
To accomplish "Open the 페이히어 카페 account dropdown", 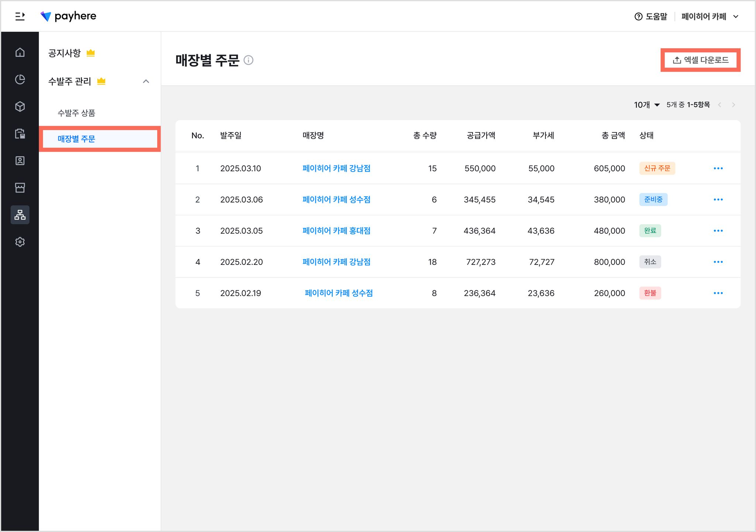I will pyautogui.click(x=710, y=17).
